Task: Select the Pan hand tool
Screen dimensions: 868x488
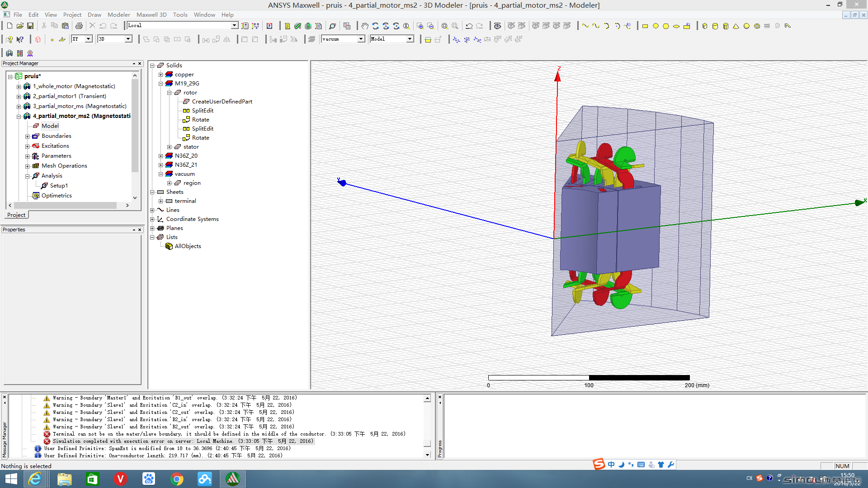Action: pyautogui.click(x=365, y=26)
